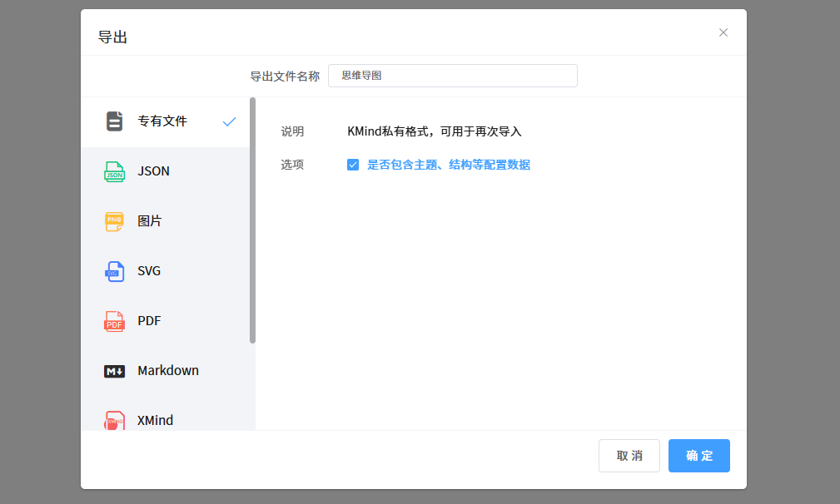Close the 导出 dialog

tap(723, 32)
